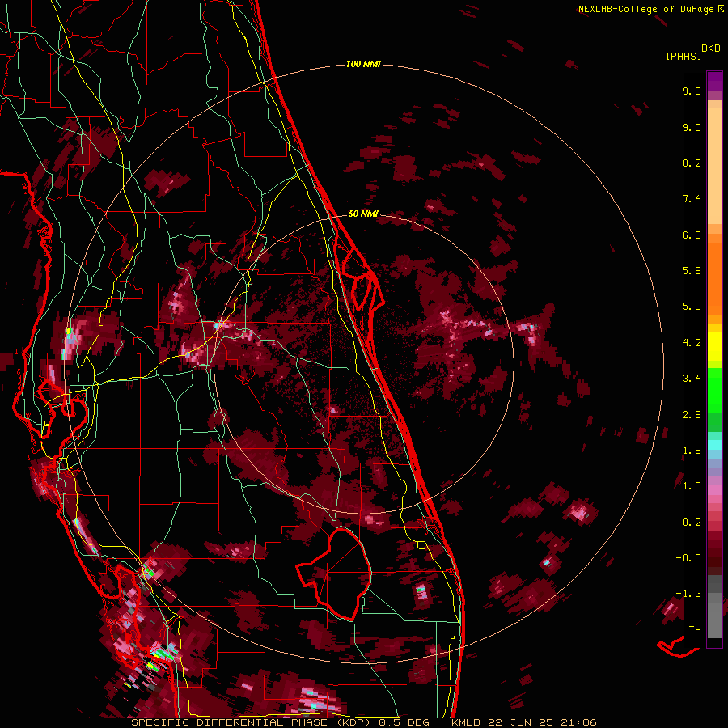Click the green segment of the color bar
Screen dimensions: 728x728
(x=714, y=390)
